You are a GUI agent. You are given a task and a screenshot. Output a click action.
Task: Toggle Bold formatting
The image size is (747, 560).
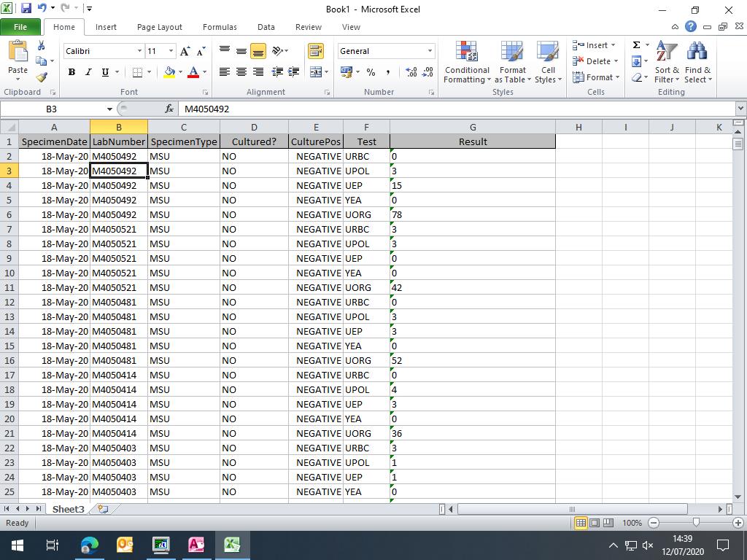71,72
